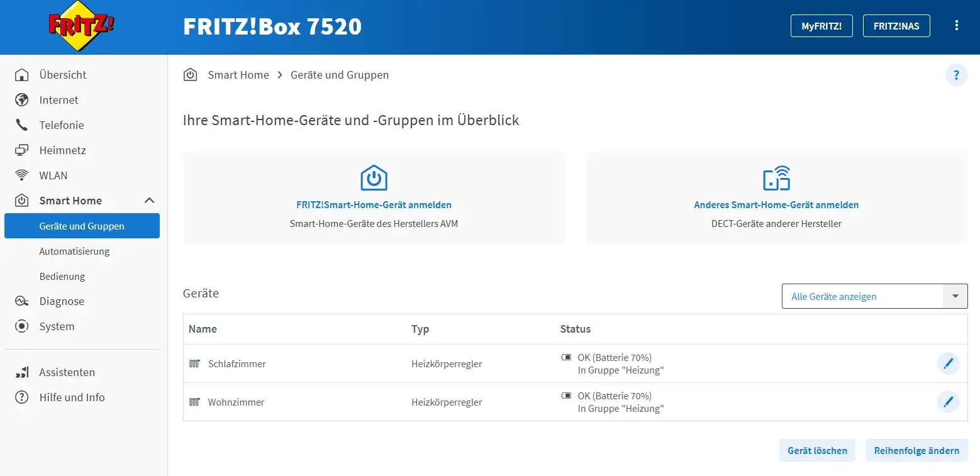Click the Smart Home breadcrumb icon

[190, 75]
